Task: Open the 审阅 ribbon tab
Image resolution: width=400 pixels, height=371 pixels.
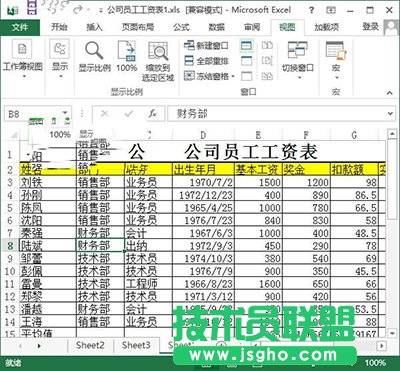Action: coord(252,27)
